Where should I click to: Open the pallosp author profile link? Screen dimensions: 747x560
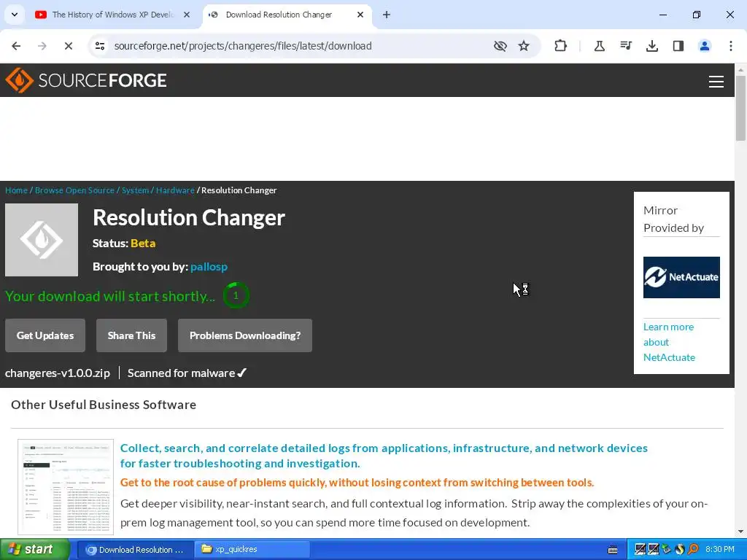pos(209,267)
